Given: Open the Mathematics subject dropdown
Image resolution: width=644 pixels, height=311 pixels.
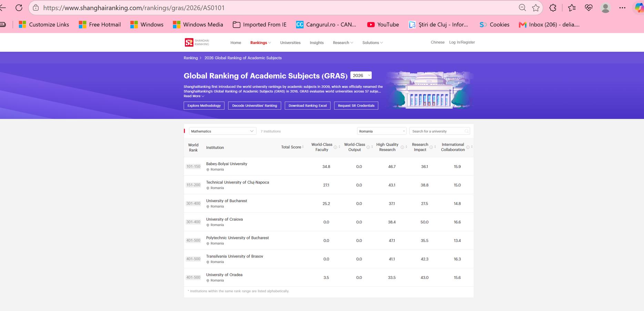Looking at the screenshot, I should (222, 131).
